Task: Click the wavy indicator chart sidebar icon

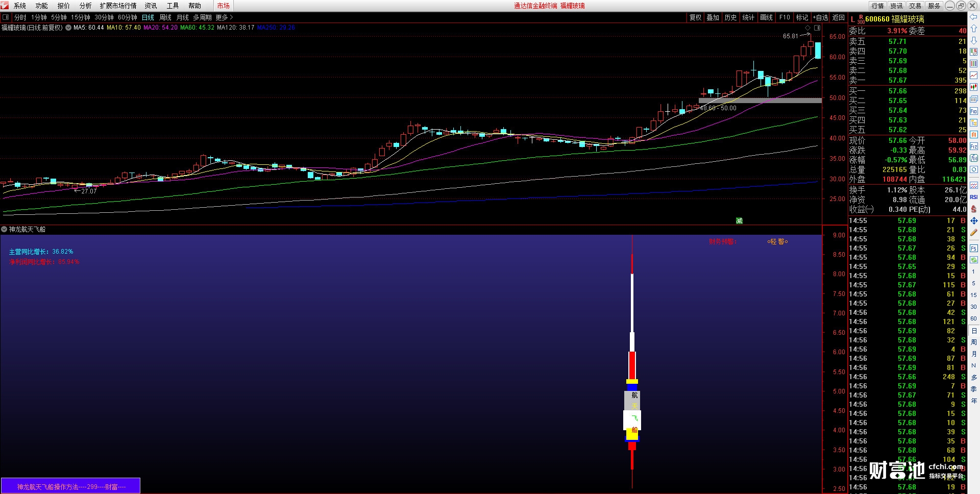Action: point(974,185)
